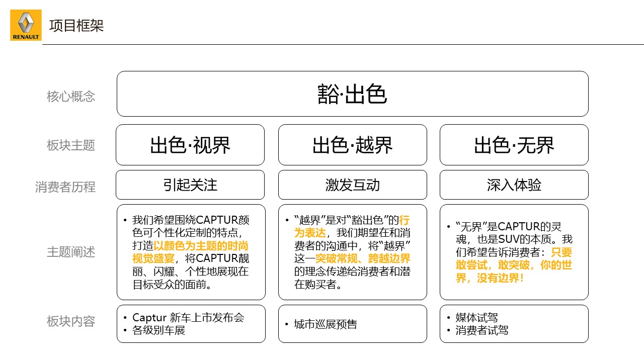Select the 出色·视界 theme box
Viewport: 644px width, 362px height.
[x=190, y=145]
